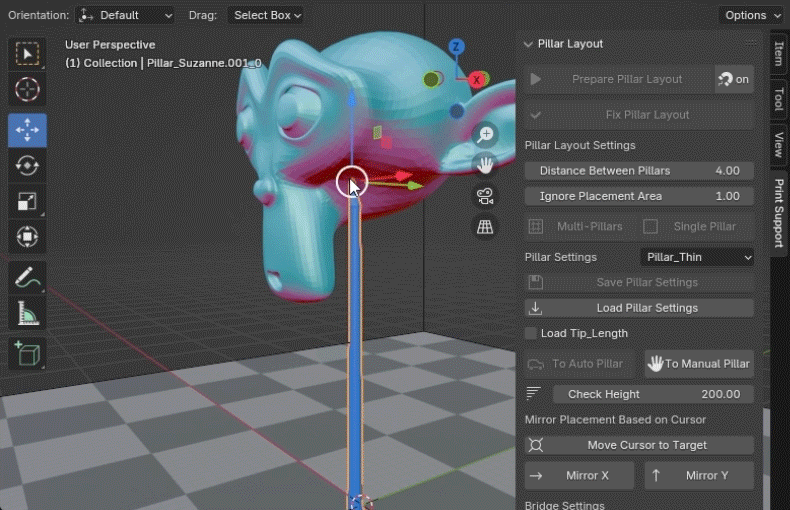Toggle camera view icon
Viewport: 790px width, 510px height.
click(x=485, y=196)
